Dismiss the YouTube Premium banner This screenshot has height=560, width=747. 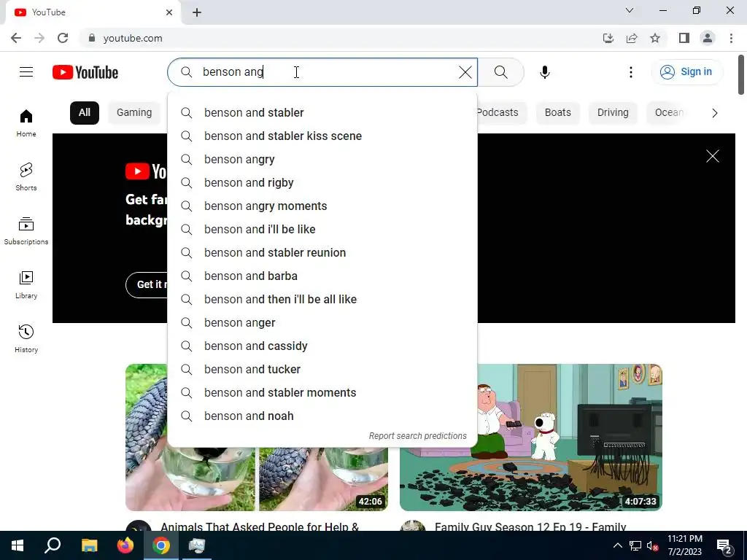712,156
